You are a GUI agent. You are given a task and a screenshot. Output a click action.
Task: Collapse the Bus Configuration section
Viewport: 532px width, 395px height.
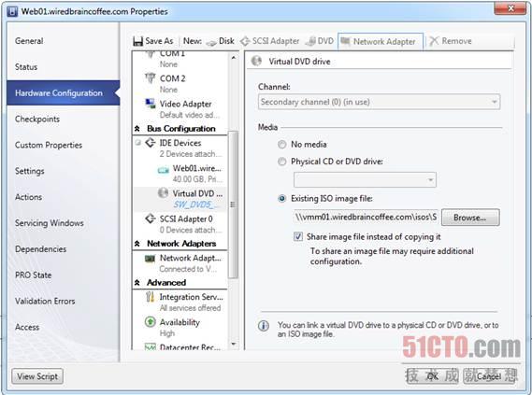pos(137,129)
